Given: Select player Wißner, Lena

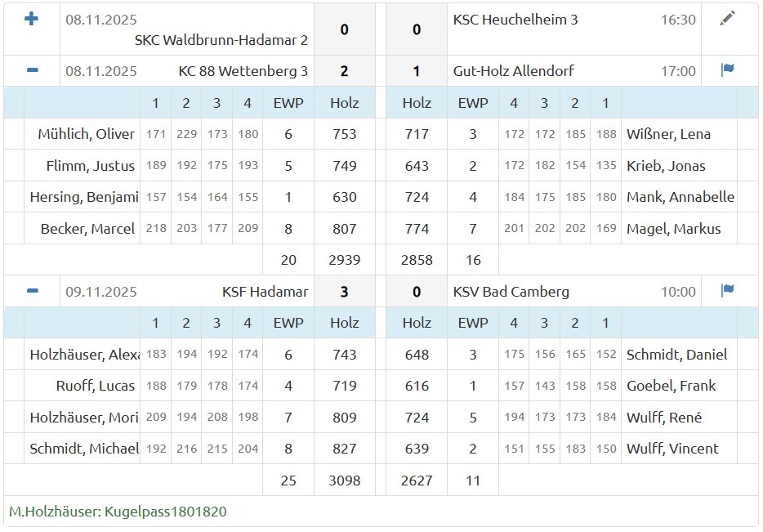Looking at the screenshot, I should click(x=668, y=134).
